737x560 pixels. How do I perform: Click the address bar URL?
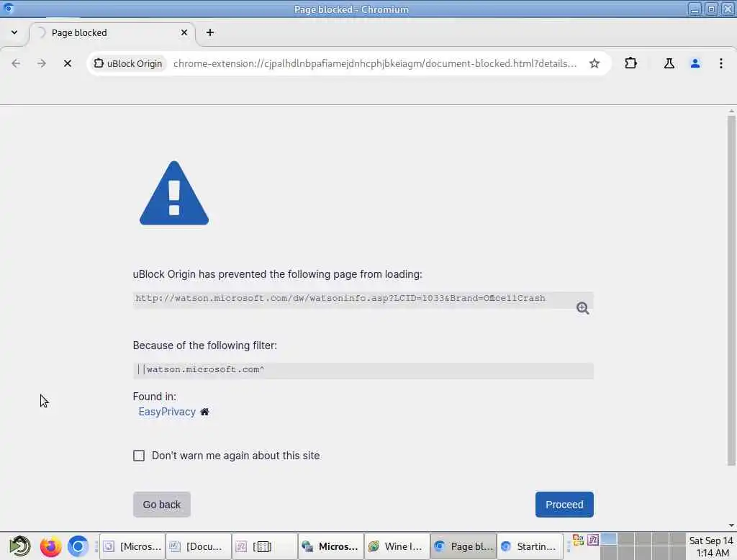(375, 63)
